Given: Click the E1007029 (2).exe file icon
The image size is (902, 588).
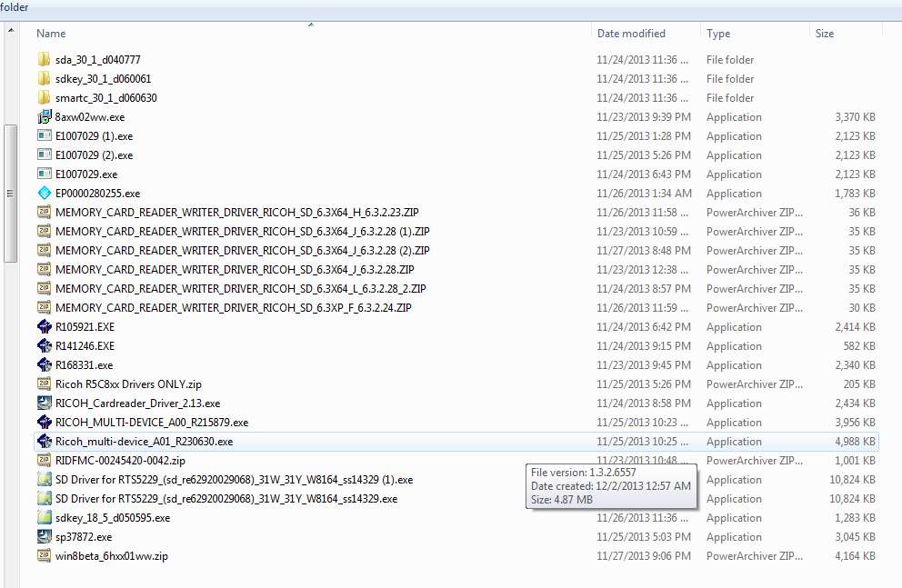Looking at the screenshot, I should click(45, 154).
